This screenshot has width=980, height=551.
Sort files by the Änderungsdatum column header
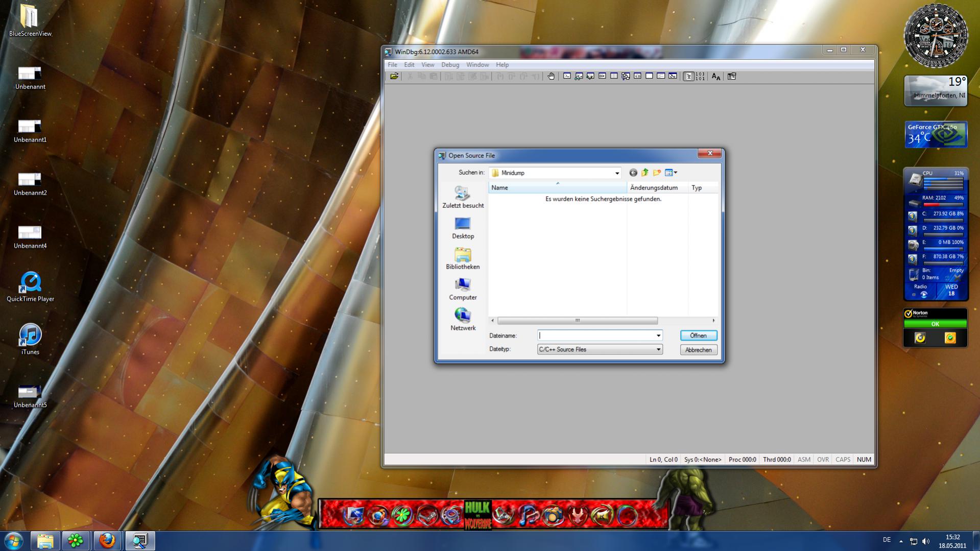click(x=658, y=187)
